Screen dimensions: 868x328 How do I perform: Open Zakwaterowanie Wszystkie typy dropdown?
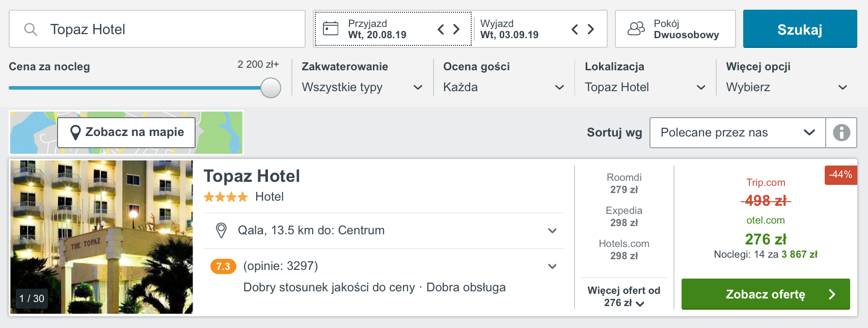[x=362, y=87]
